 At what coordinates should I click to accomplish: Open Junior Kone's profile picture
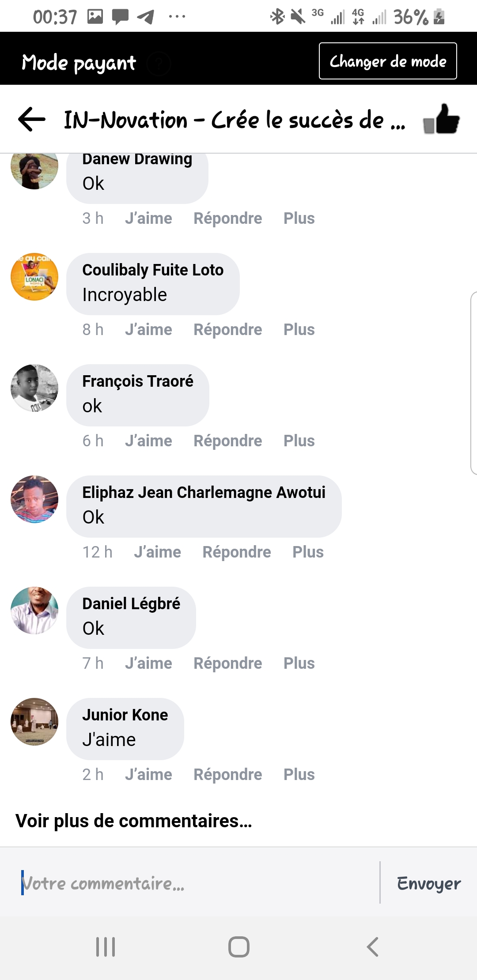[34, 722]
